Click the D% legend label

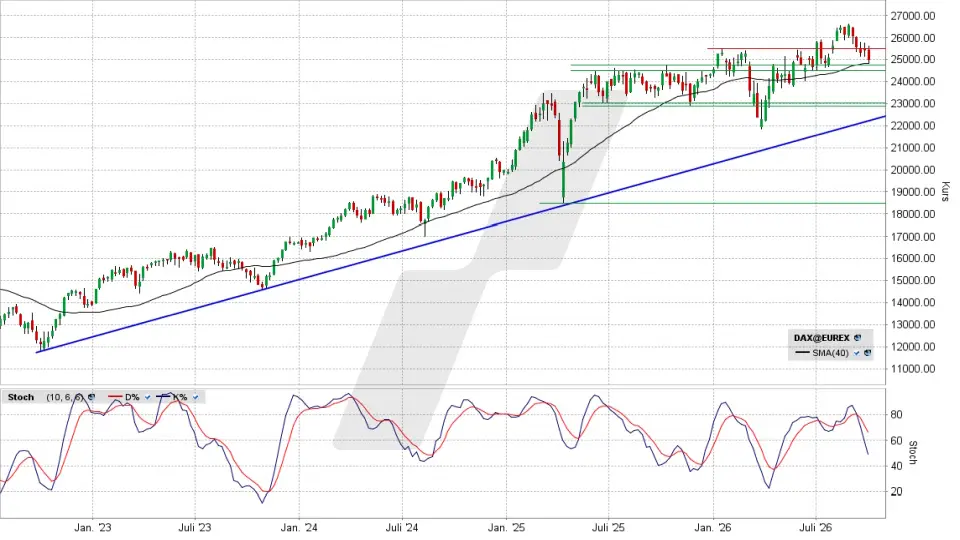132,397
